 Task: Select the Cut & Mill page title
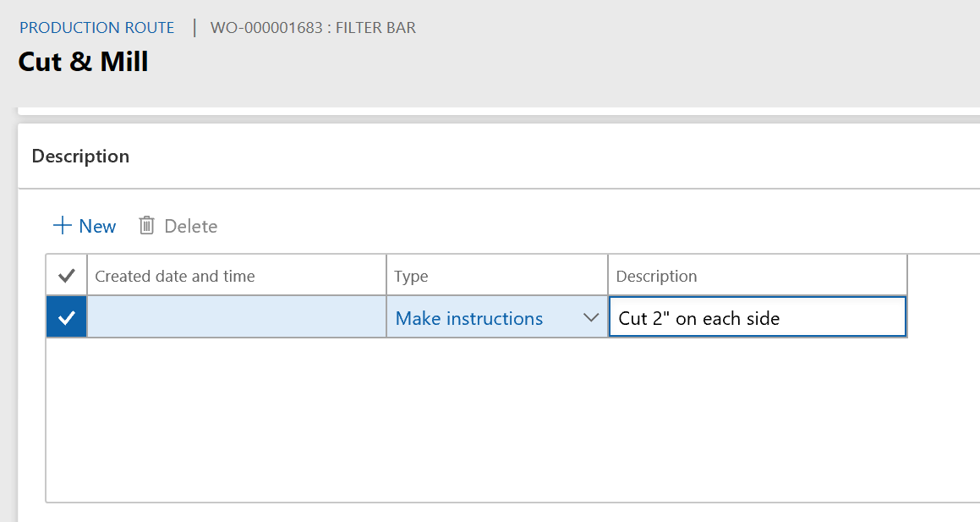(x=83, y=61)
